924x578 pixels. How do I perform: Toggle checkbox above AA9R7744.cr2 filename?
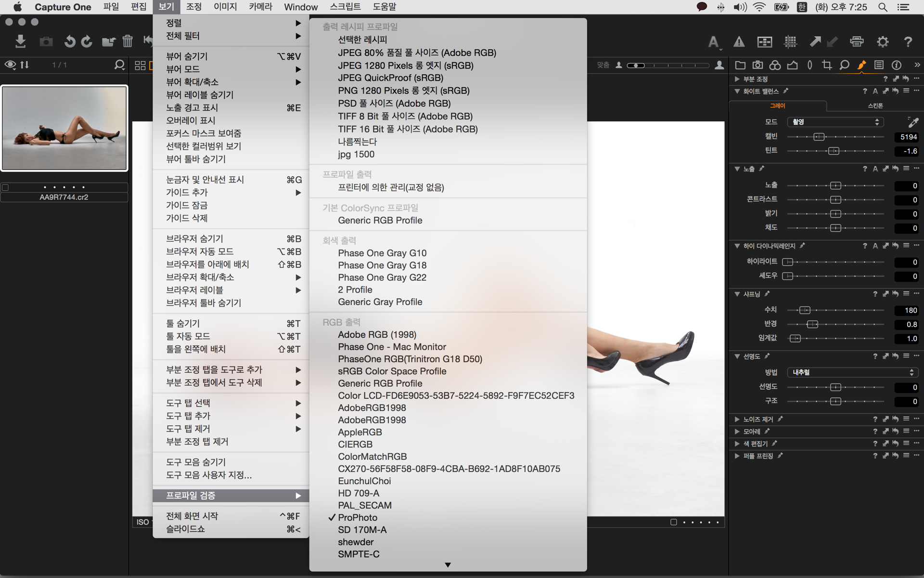click(x=5, y=187)
